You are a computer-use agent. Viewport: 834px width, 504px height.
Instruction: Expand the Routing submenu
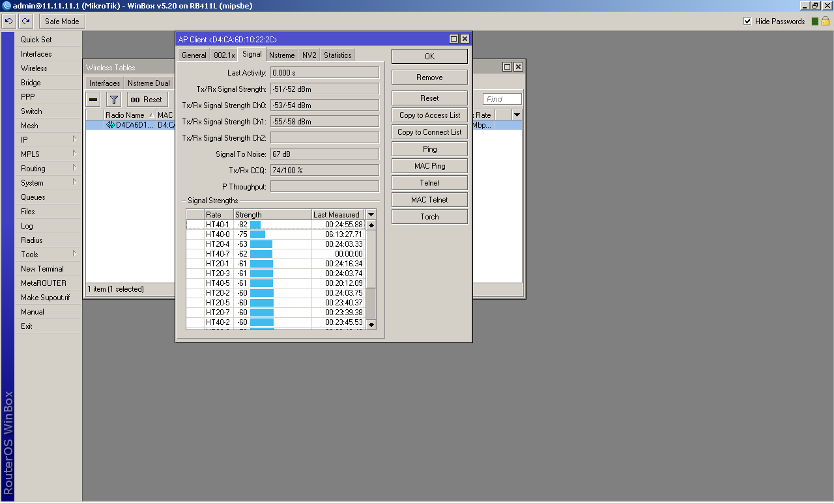48,169
